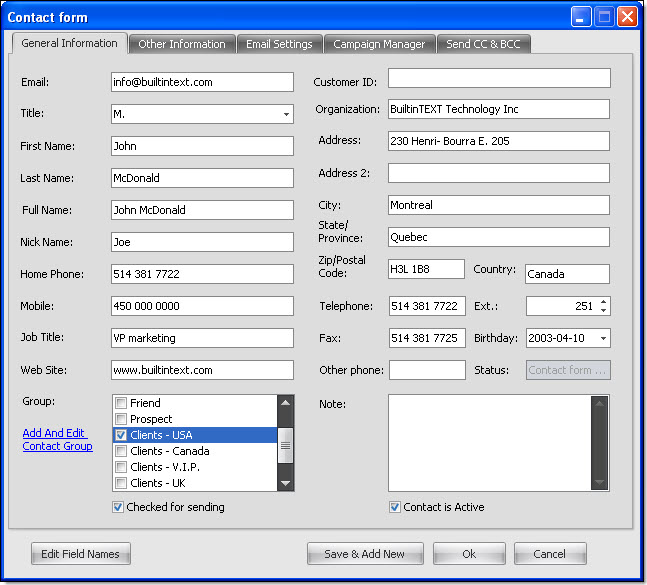Select the Send CC & BCC tab
This screenshot has height=585, width=647.
pos(483,44)
